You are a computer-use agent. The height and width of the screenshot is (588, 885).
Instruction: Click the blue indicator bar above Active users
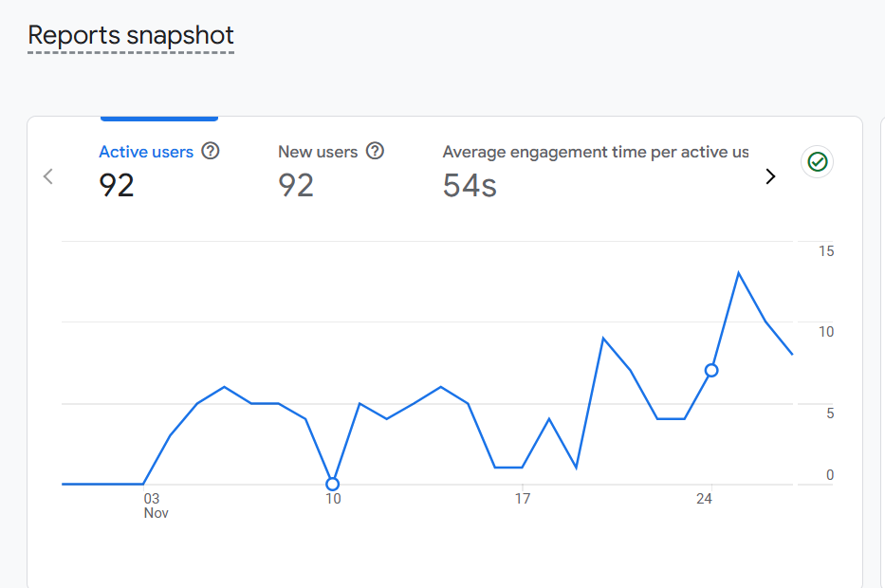click(159, 118)
